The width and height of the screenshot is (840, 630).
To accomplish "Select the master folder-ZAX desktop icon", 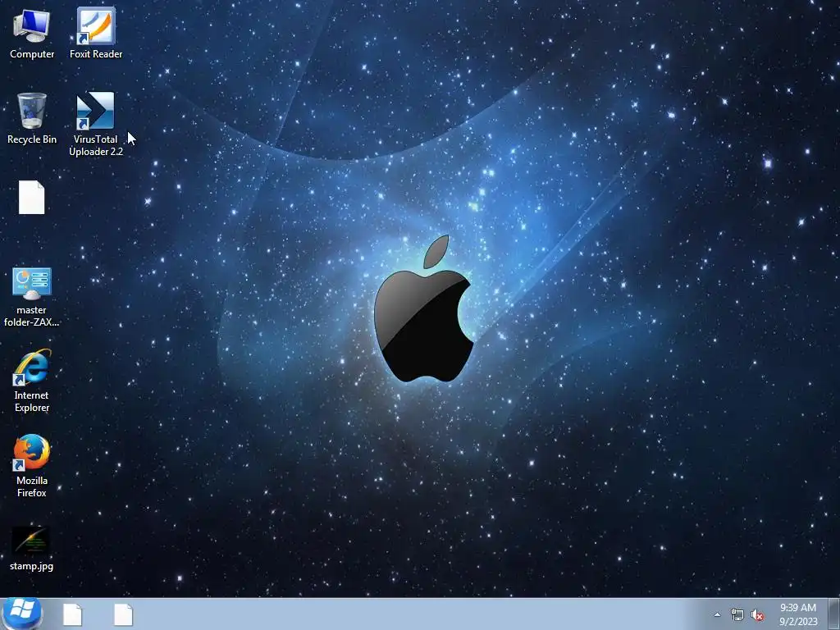I will (32, 297).
